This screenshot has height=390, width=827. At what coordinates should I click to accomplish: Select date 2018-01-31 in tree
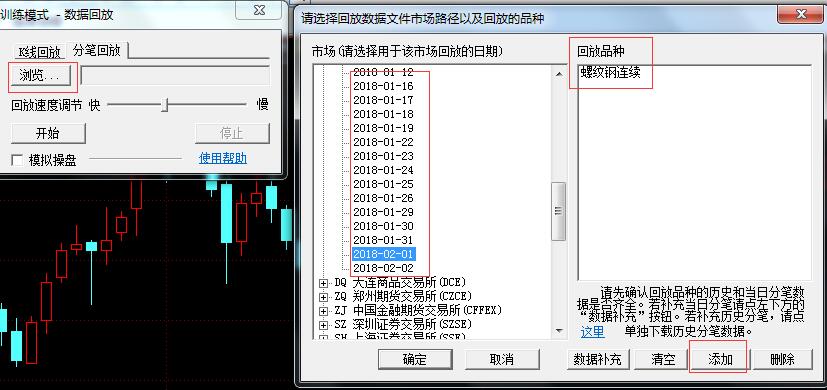tap(383, 240)
